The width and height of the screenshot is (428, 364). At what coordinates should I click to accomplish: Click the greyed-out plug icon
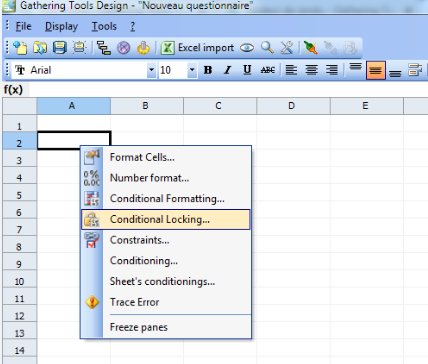tap(330, 48)
